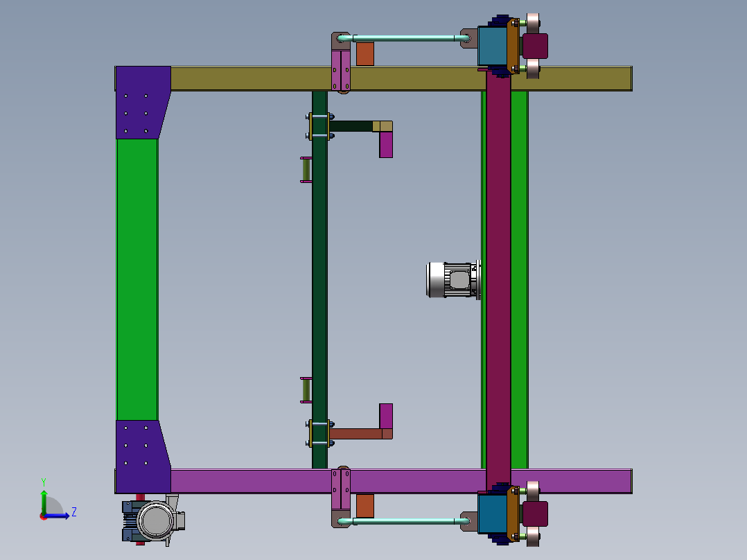
Task: Select the teal housing box at the top right
Action: coord(492,46)
